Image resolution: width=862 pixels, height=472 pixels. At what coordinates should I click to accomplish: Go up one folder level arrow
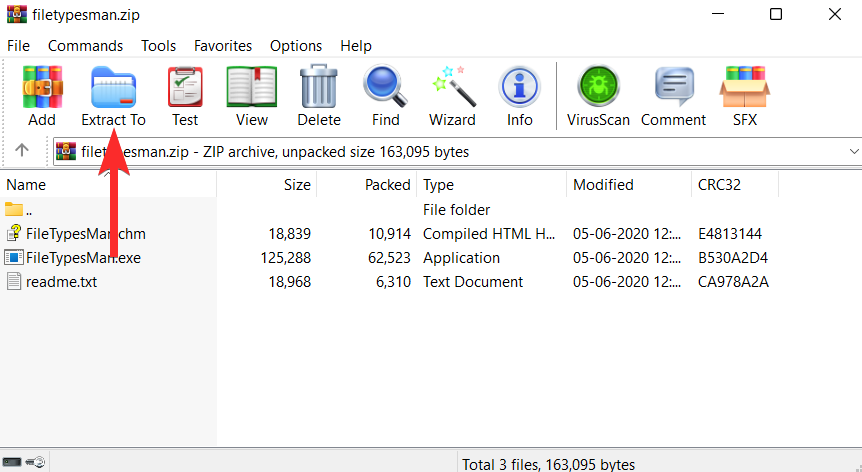click(21, 150)
